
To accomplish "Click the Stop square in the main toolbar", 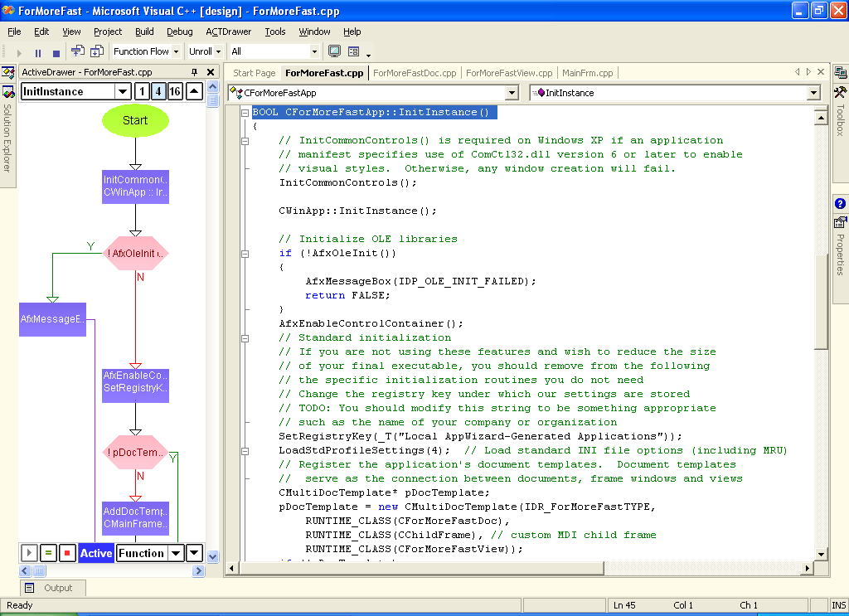I will tap(56, 52).
